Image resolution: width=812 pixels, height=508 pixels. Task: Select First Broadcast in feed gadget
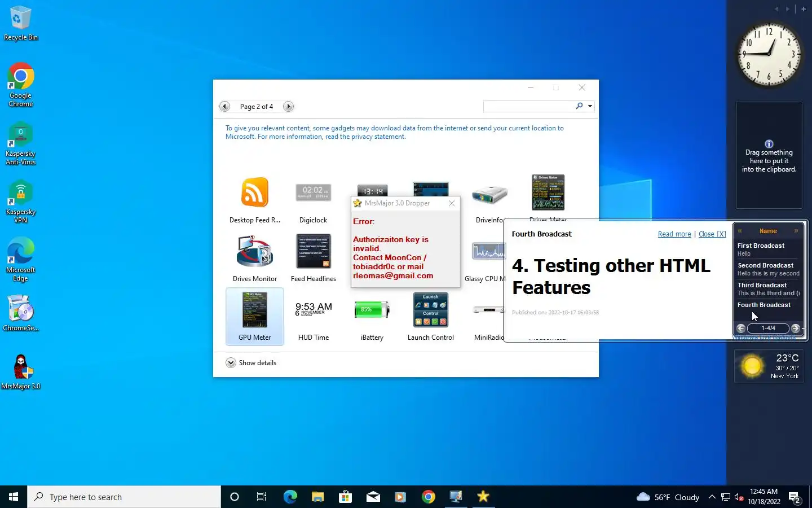[768, 249]
